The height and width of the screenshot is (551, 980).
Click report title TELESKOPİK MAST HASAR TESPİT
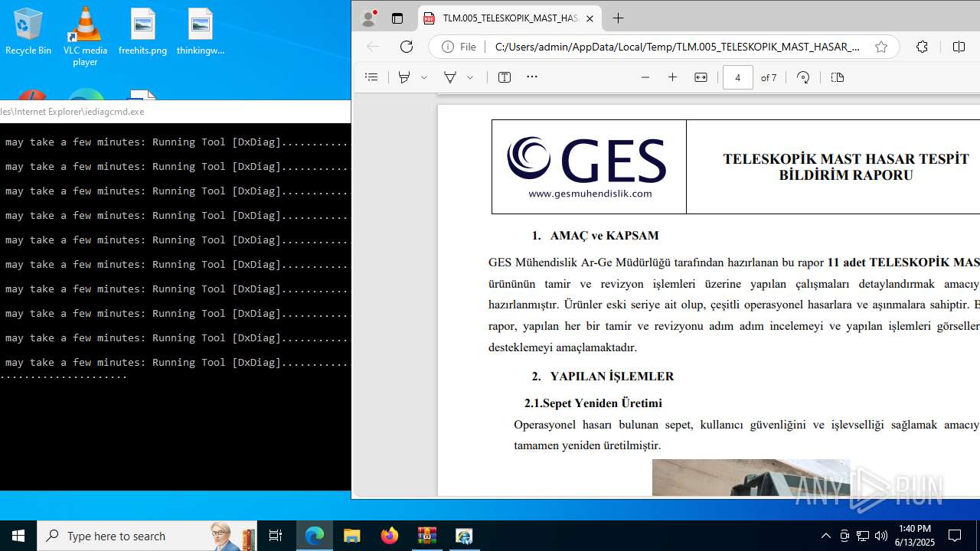[x=846, y=159]
